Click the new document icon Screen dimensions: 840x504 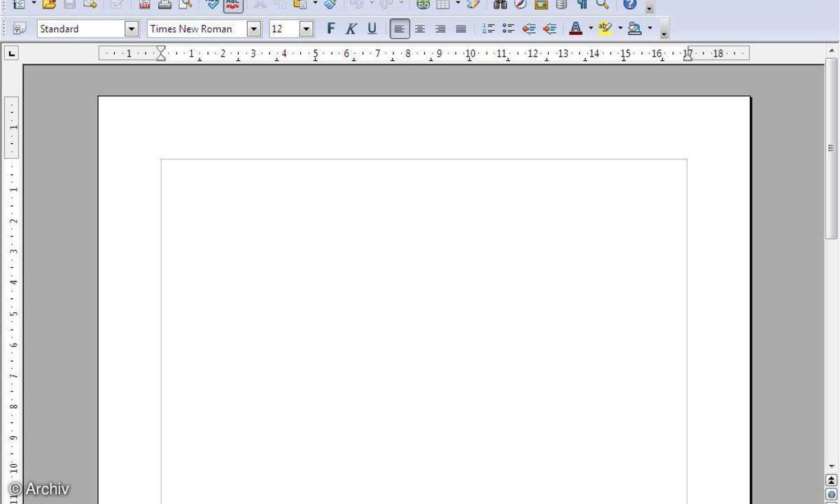(19, 4)
